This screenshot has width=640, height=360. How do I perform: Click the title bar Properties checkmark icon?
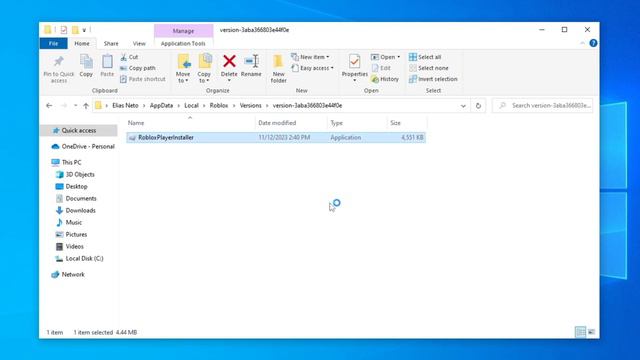pos(64,30)
